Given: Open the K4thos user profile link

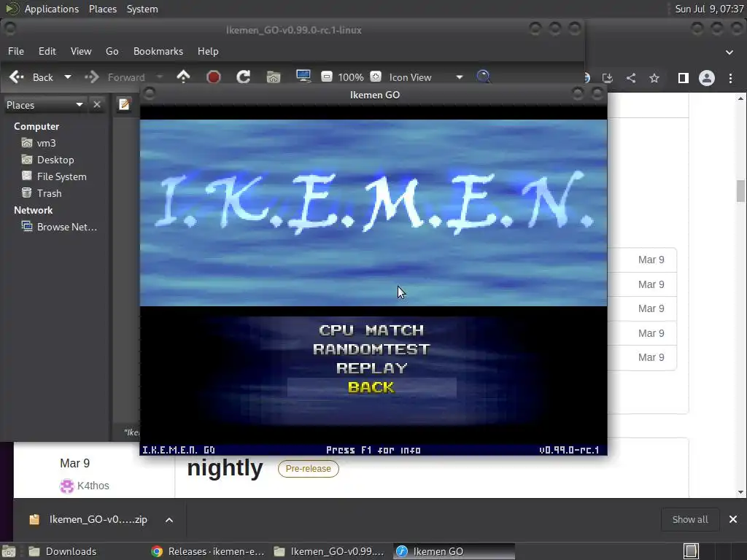Looking at the screenshot, I should (93, 486).
